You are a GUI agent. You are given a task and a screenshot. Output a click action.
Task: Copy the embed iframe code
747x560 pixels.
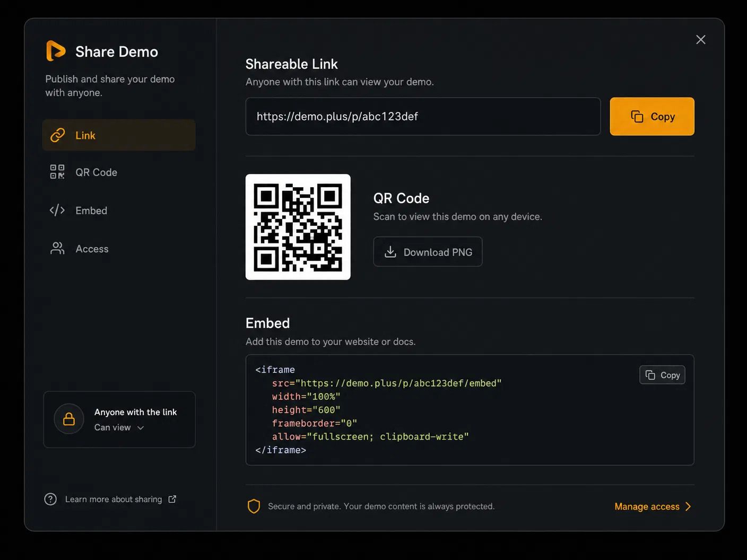point(662,375)
